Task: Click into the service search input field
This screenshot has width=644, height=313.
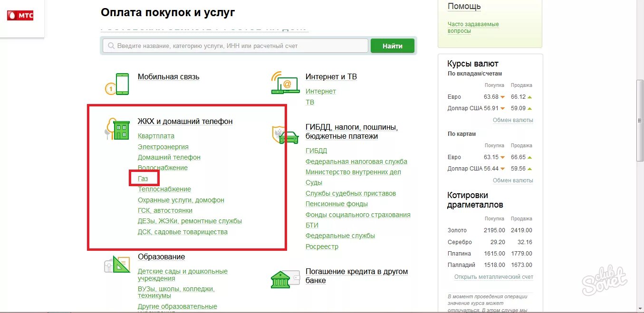Action: click(x=235, y=46)
